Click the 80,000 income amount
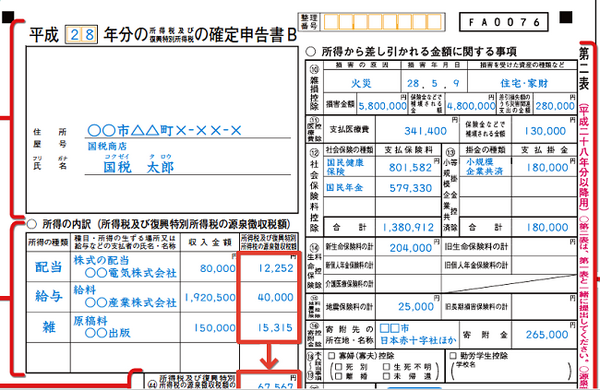 (218, 268)
